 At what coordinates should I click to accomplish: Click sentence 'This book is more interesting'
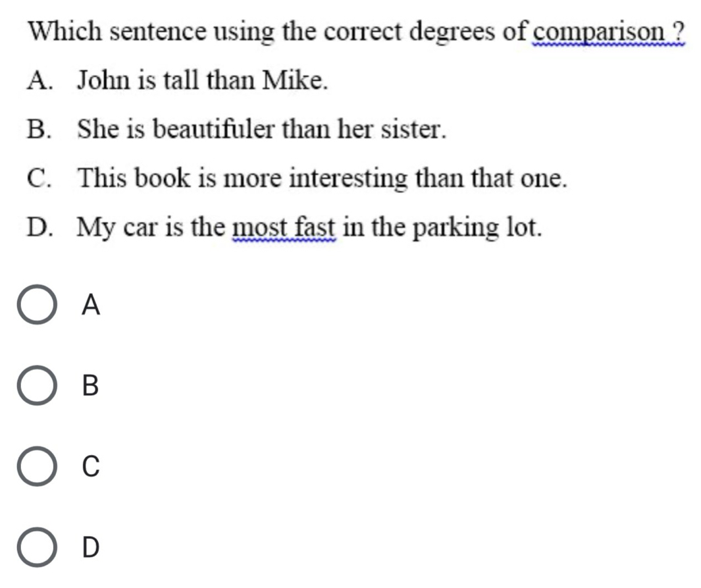pos(242,178)
